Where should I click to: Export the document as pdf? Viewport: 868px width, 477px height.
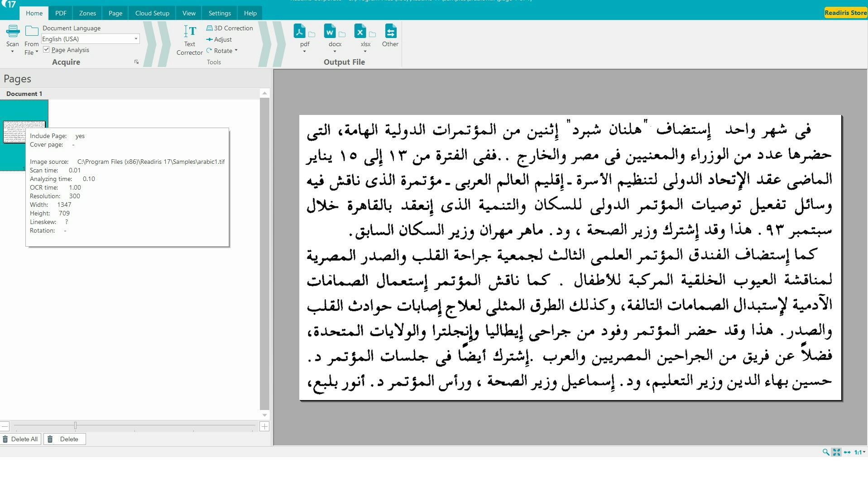pos(300,31)
